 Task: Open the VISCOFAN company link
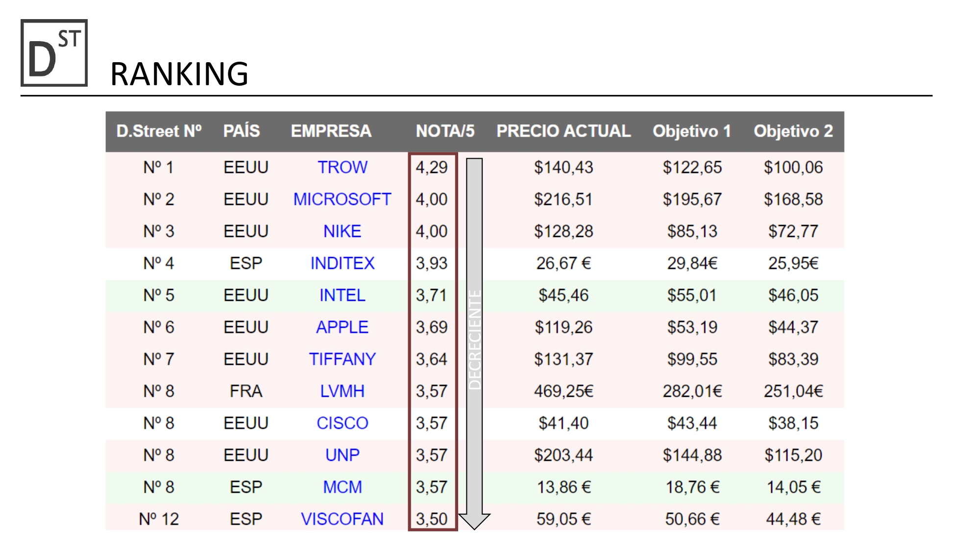342,519
